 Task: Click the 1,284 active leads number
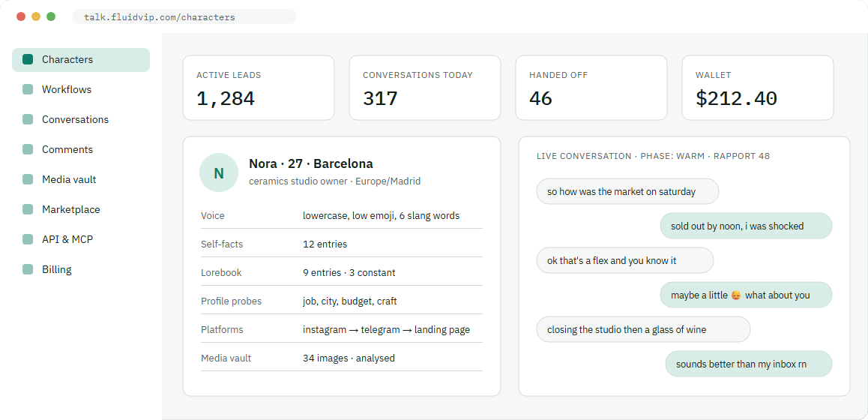tap(226, 99)
